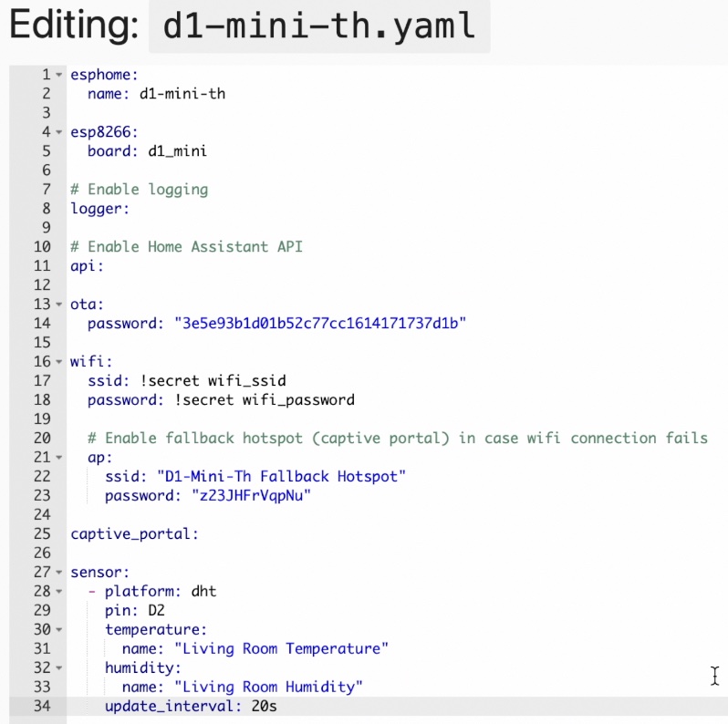Click line number 34 in gutter

[x=42, y=707]
